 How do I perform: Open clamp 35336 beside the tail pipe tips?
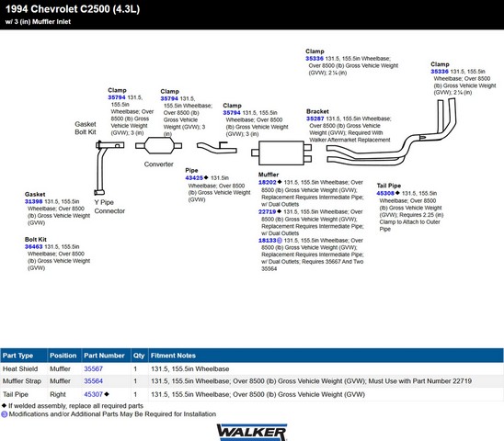[440, 72]
